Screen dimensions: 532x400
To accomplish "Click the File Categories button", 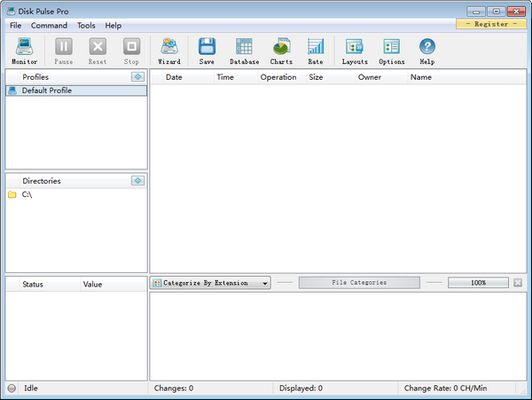I will point(359,283).
